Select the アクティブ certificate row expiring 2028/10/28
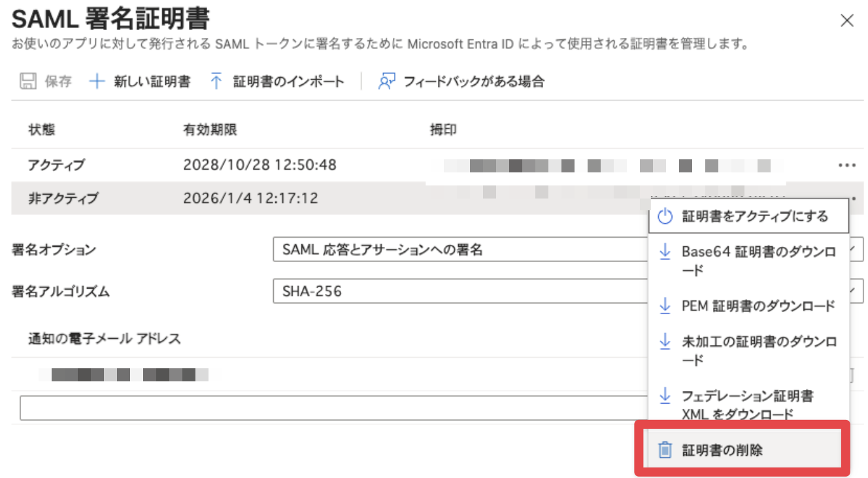This screenshot has height=478, width=868. point(261,165)
